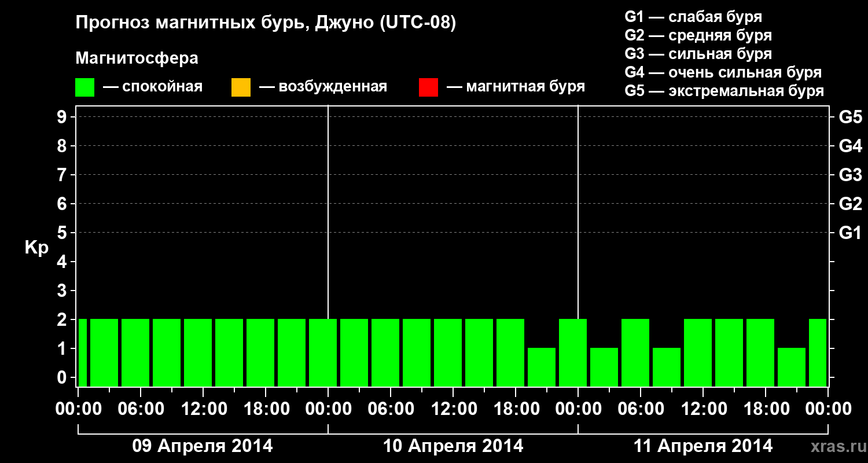Screen dimensions: 868x463
Task: Click the '— спокойная' legend label
Action: point(153,87)
